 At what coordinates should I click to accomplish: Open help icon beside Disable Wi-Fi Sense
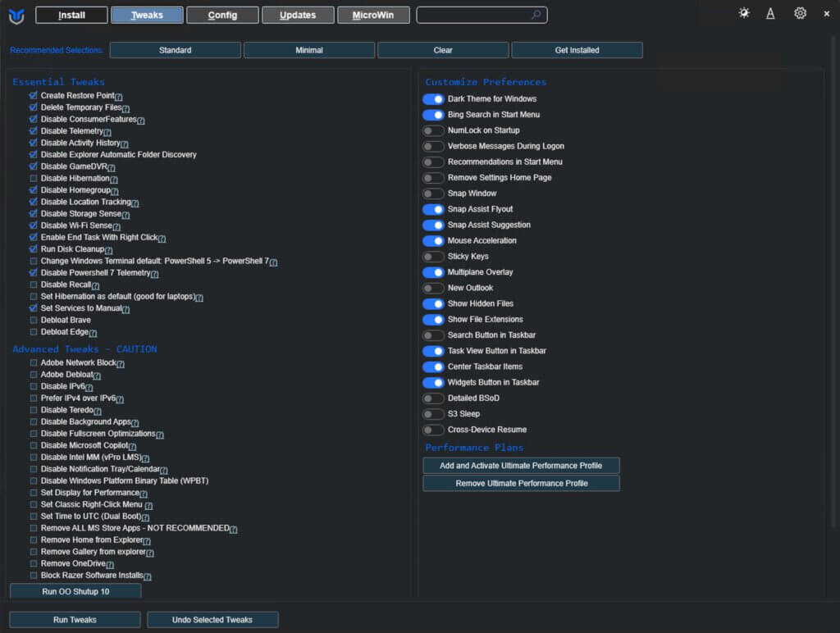[x=116, y=226]
